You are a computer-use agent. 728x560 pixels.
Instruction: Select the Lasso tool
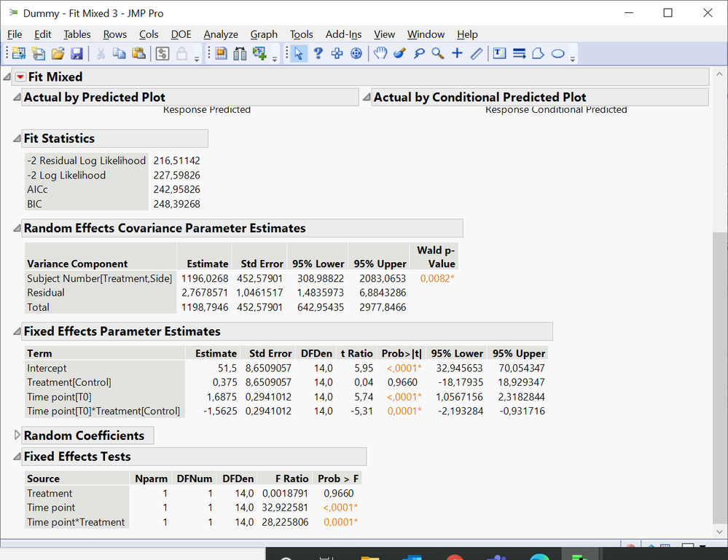pos(419,53)
